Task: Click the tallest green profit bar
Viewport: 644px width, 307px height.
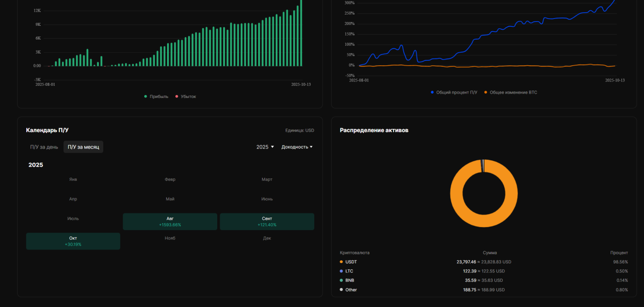Action: tap(301, 33)
